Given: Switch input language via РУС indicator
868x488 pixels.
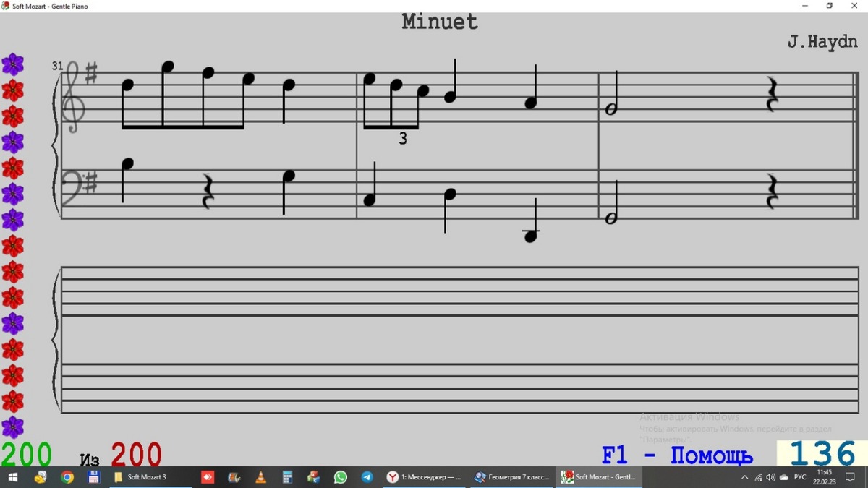Looking at the screenshot, I should point(800,477).
